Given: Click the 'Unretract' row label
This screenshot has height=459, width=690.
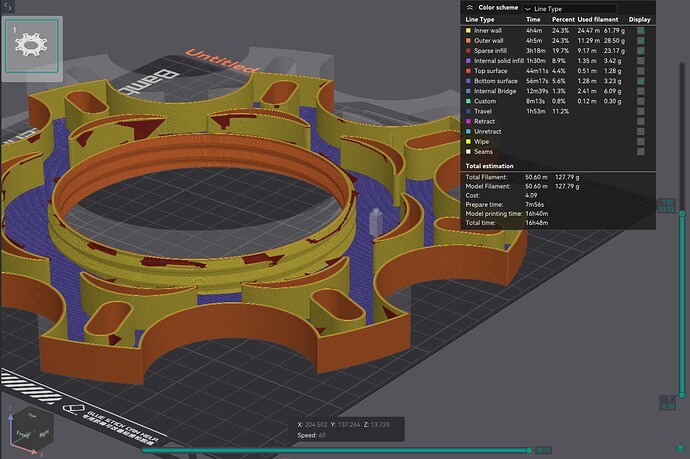Looking at the screenshot, I should pyautogui.click(x=488, y=132).
